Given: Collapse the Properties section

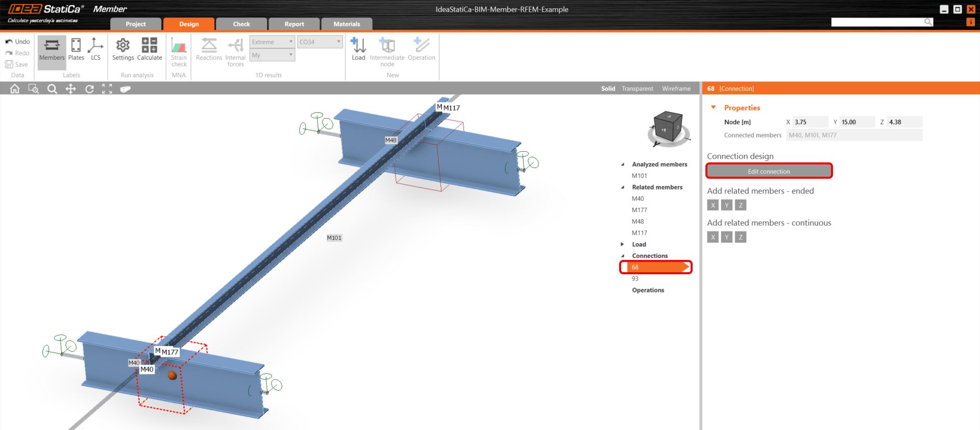Looking at the screenshot, I should (x=714, y=108).
